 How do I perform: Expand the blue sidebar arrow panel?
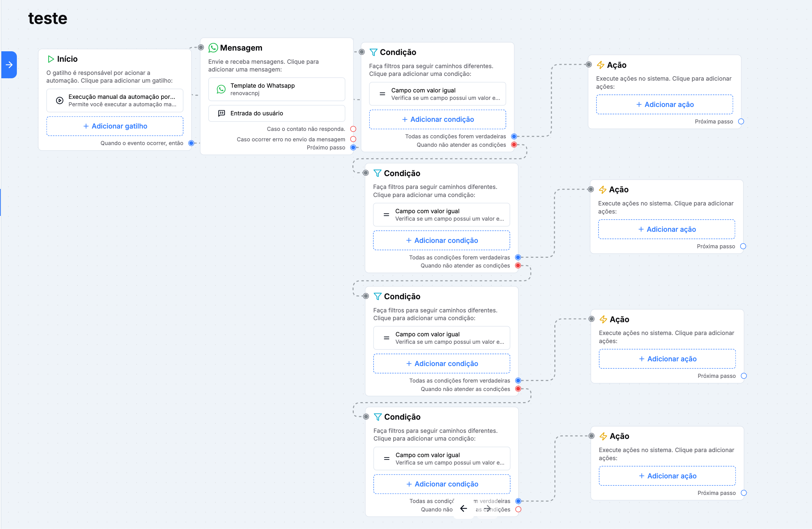click(x=9, y=65)
